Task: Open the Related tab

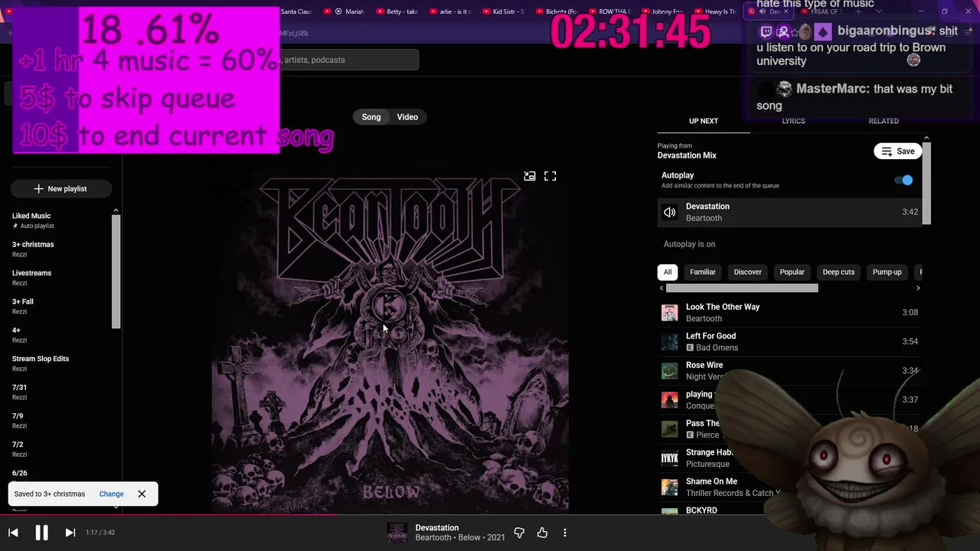Action: (x=884, y=121)
